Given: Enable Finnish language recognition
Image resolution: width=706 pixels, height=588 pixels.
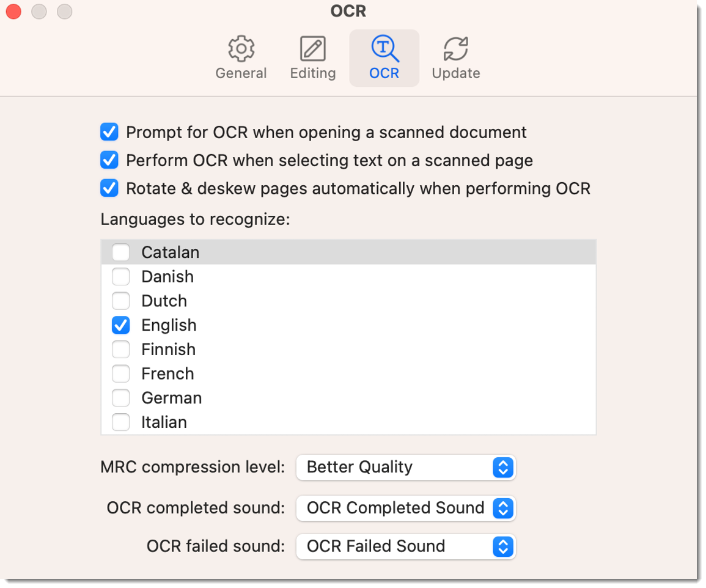Looking at the screenshot, I should [x=120, y=349].
